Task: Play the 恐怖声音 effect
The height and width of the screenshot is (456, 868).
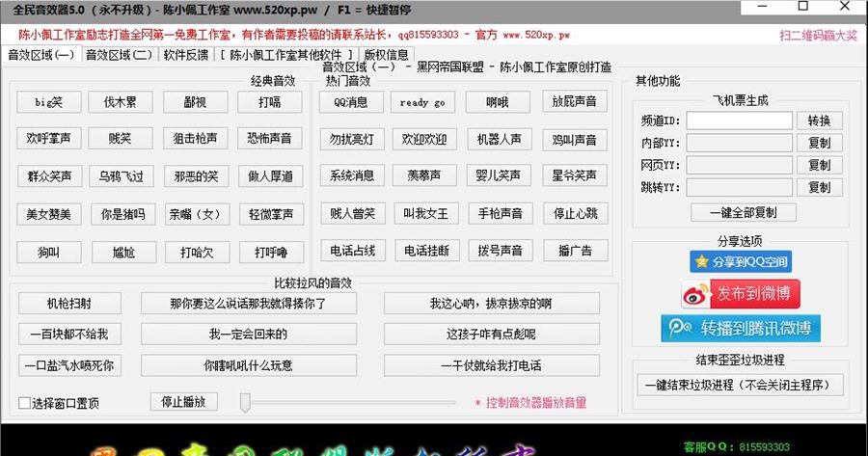Action: 270,139
